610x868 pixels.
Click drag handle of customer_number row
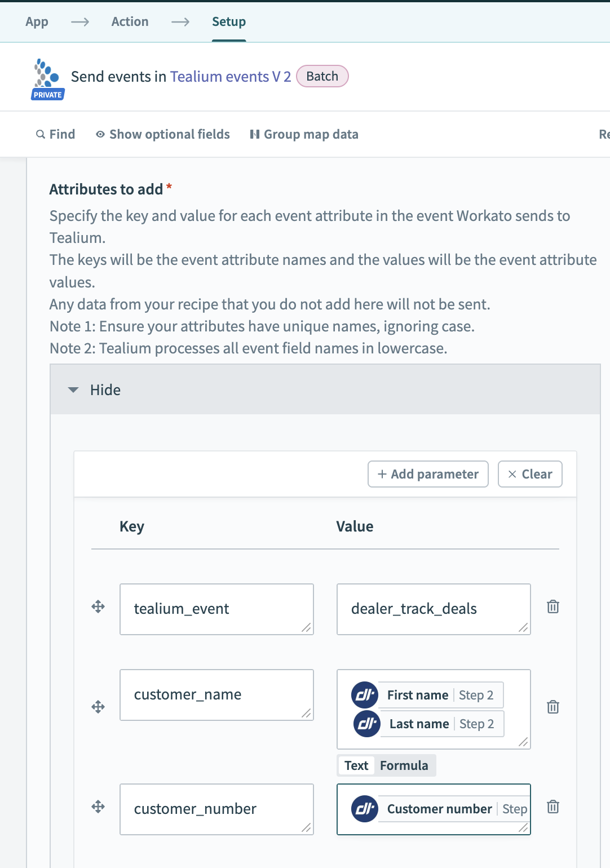click(98, 807)
